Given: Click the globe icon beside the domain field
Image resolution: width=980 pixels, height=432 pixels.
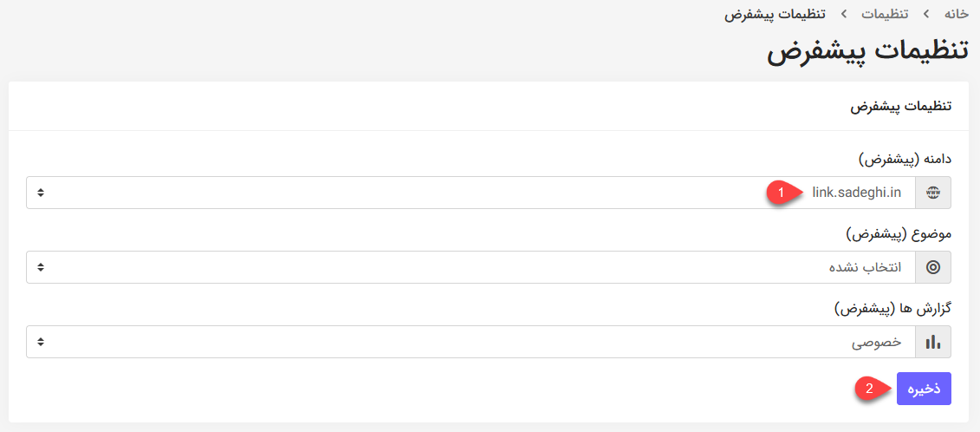Looking at the screenshot, I should tap(933, 193).
